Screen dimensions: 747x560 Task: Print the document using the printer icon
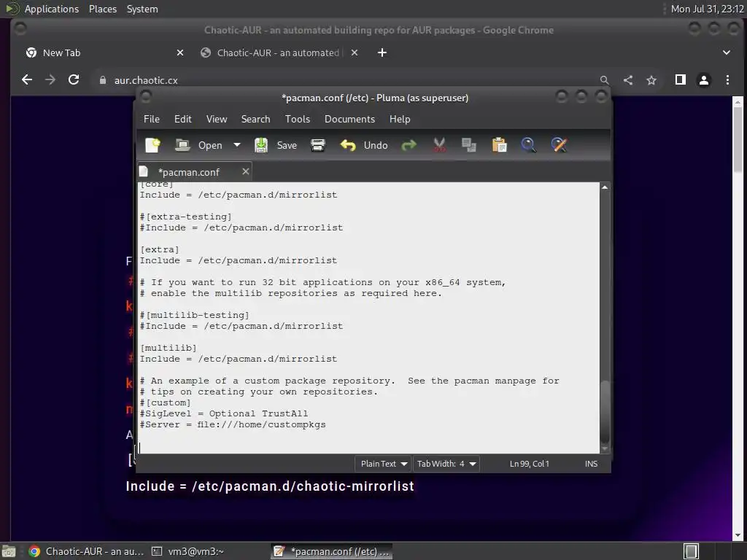(318, 145)
